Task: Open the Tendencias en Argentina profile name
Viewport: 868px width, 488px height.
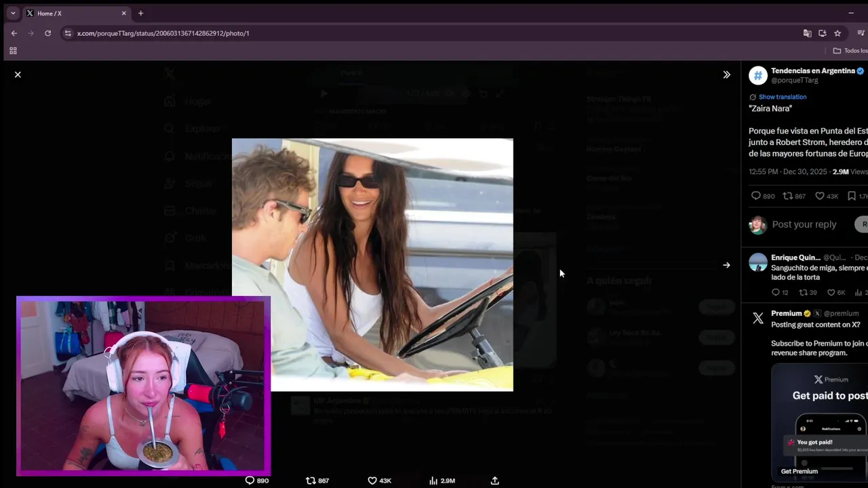Action: [813, 70]
